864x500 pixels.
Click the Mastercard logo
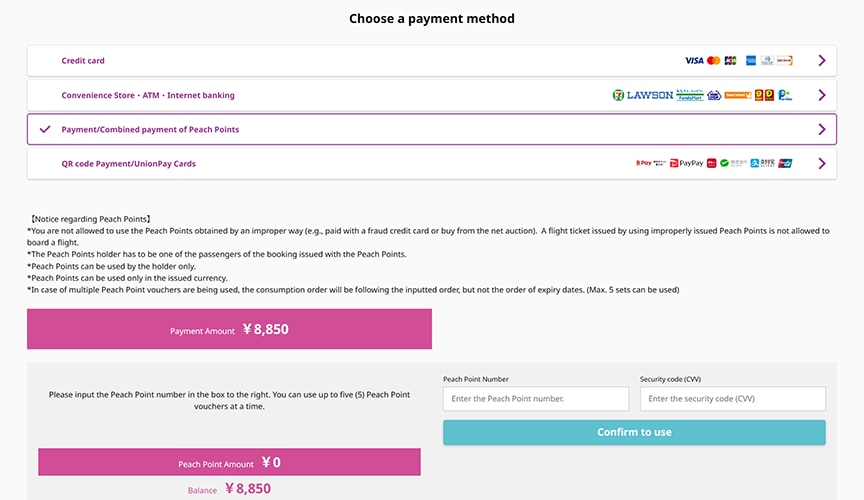[x=714, y=61]
